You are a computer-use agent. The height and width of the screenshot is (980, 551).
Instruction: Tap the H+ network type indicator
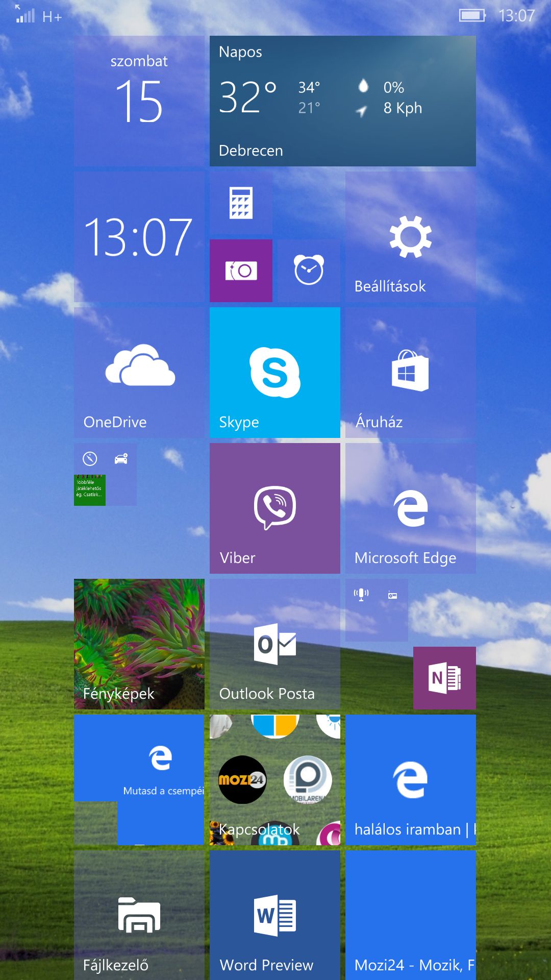[52, 17]
